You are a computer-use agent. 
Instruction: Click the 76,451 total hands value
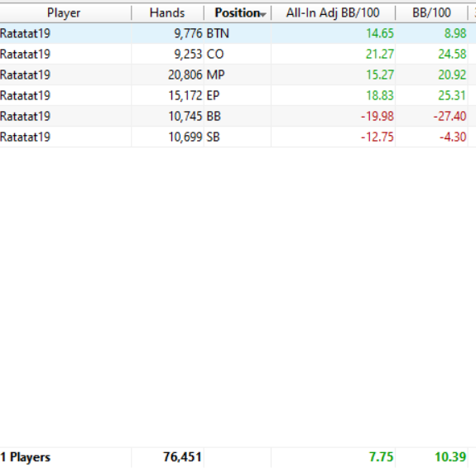182,456
